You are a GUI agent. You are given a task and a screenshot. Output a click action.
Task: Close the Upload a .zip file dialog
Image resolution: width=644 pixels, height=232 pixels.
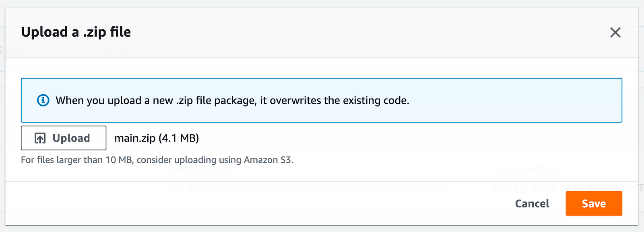pyautogui.click(x=615, y=32)
